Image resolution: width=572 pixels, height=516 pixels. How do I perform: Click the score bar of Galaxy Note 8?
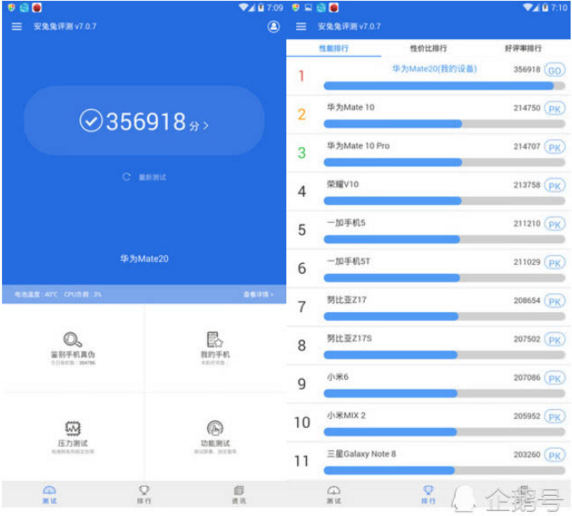point(444,470)
